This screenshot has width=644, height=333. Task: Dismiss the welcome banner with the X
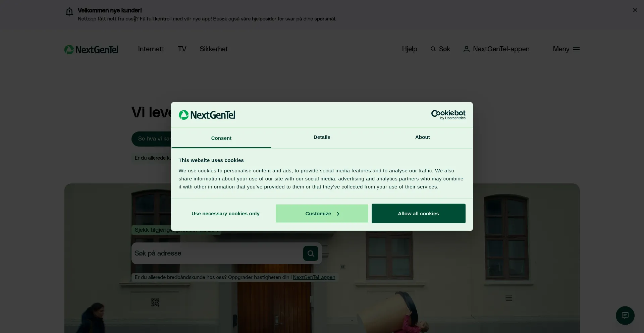635,10
